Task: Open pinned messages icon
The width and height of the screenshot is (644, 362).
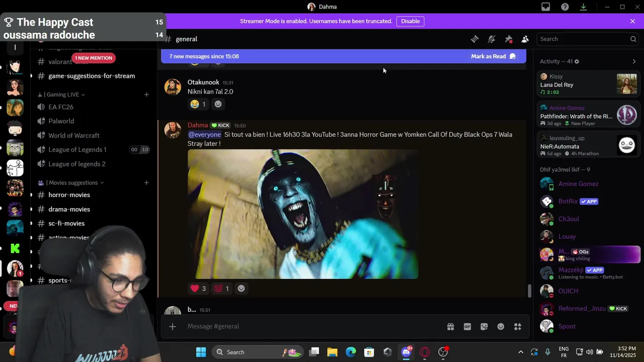Action: point(509,39)
